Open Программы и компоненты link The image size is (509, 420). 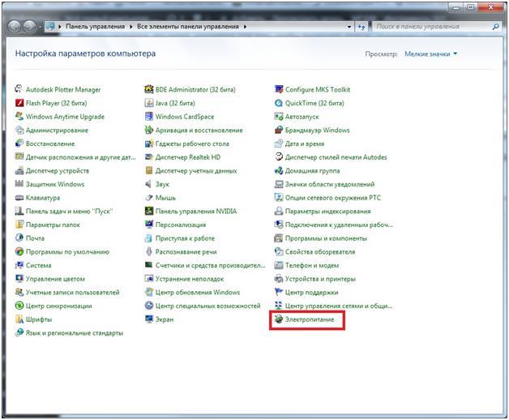pyautogui.click(x=326, y=238)
